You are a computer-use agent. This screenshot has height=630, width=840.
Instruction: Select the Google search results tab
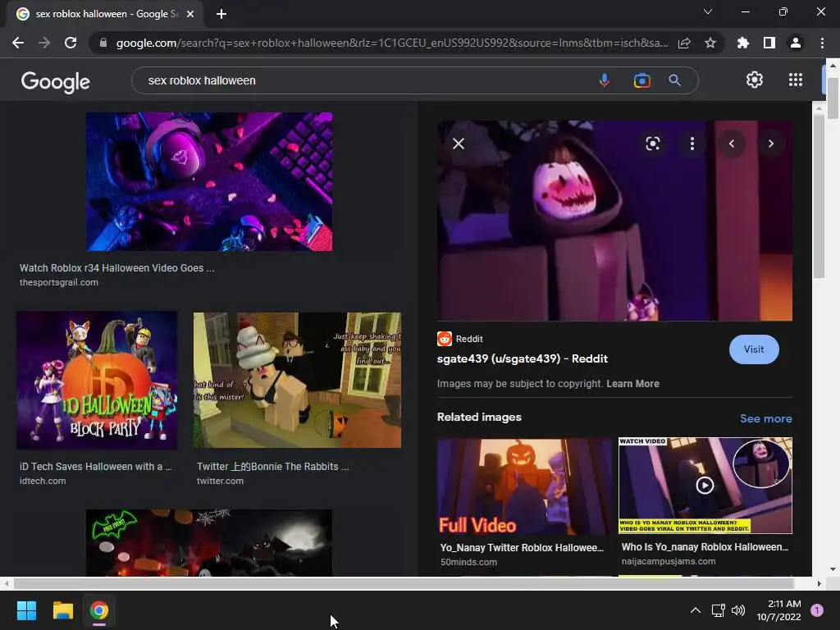106,14
